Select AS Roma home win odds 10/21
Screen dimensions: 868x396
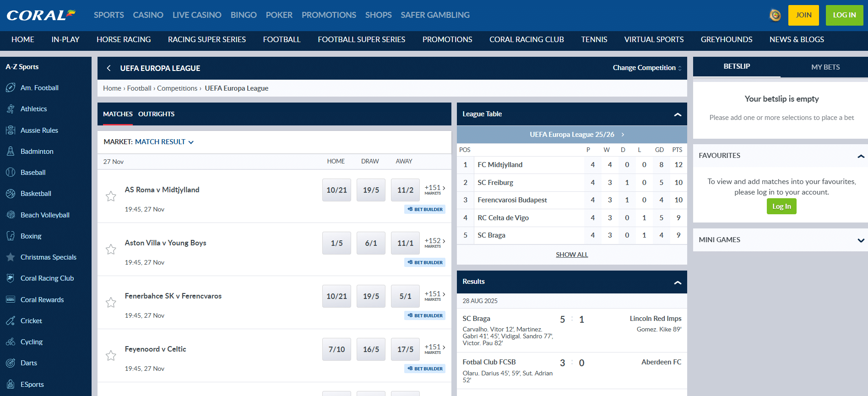(x=336, y=190)
